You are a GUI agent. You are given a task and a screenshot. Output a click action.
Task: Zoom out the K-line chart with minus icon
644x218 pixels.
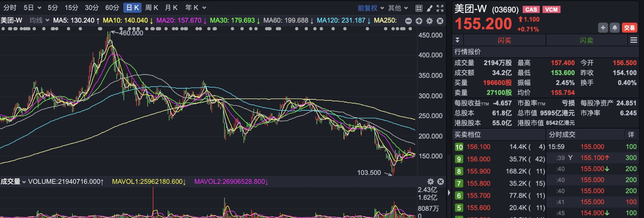408,21
